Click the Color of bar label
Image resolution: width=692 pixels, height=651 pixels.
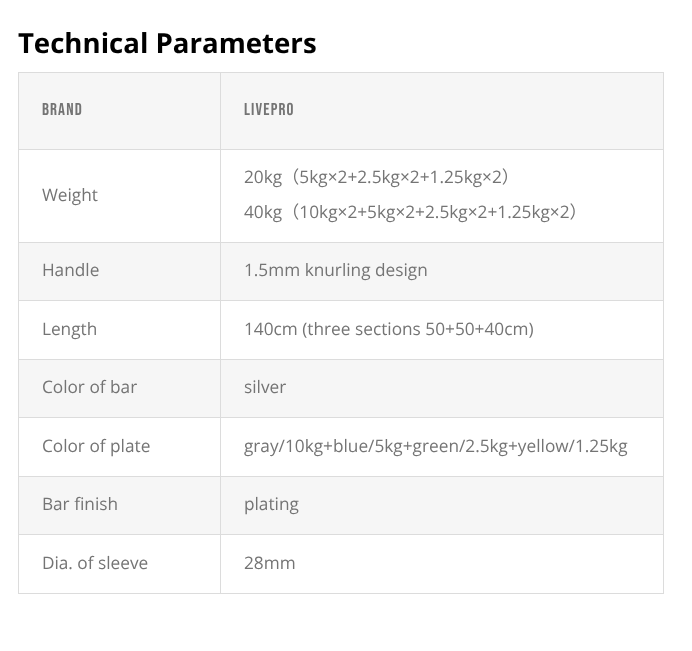click(89, 387)
